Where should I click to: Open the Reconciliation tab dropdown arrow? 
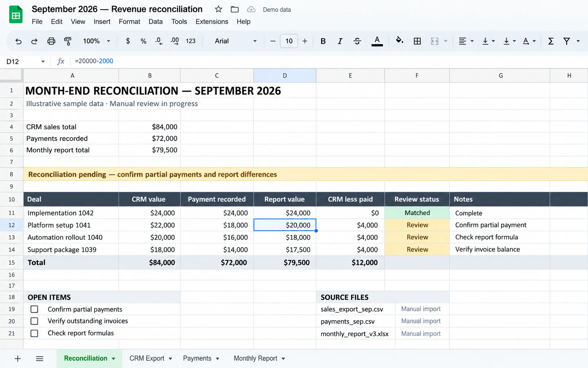113,359
